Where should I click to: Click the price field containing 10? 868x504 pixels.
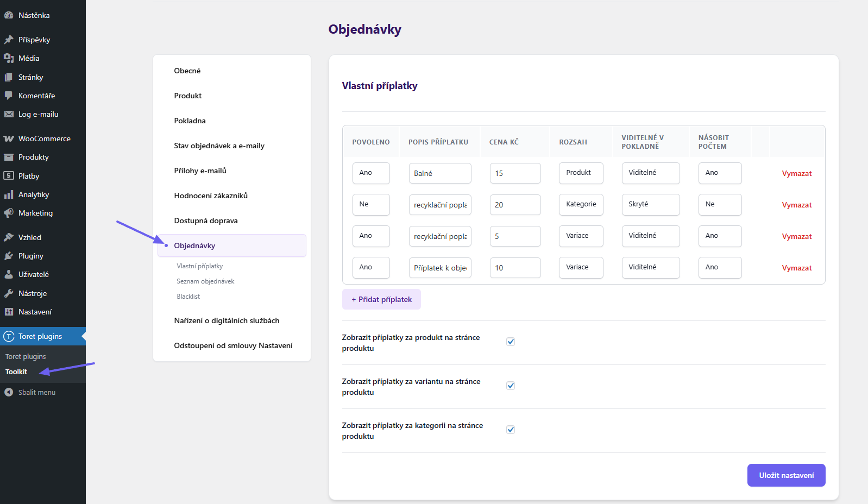coord(515,268)
